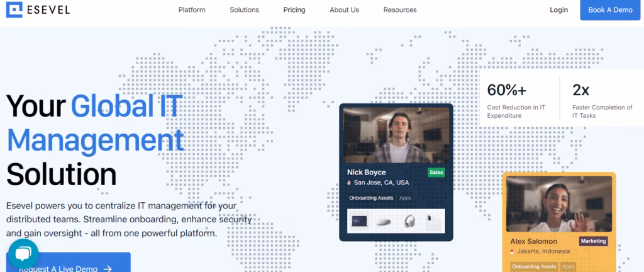Click the 'Esevel powers you to centralize' paragraph

tap(129, 219)
